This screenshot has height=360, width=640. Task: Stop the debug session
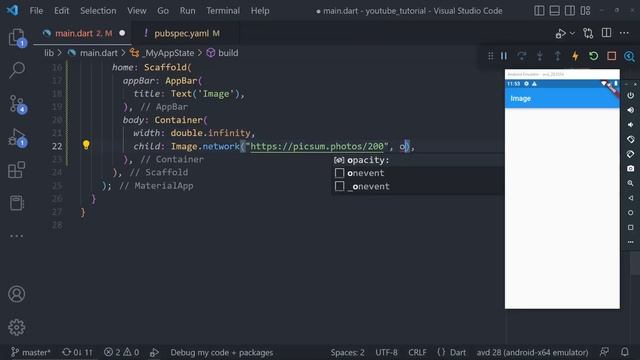[611, 56]
